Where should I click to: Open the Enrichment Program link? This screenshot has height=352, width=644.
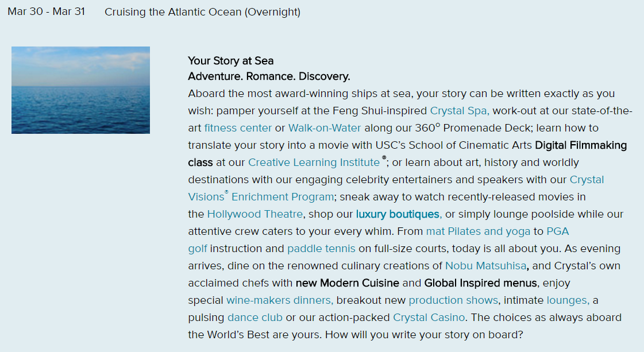pyautogui.click(x=283, y=197)
